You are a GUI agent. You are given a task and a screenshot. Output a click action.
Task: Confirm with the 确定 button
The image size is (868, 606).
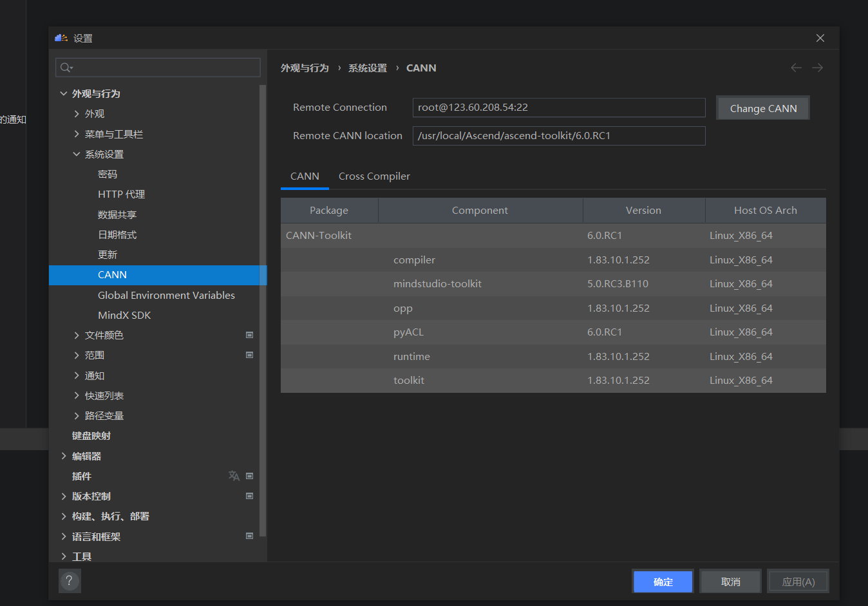click(663, 582)
